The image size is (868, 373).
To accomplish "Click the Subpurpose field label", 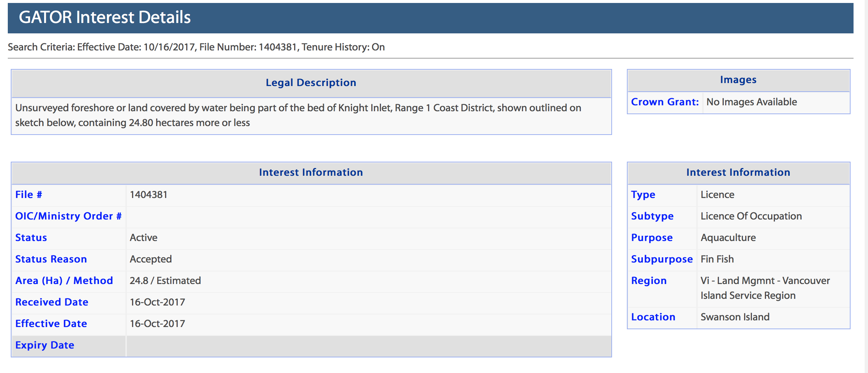I will click(x=662, y=259).
